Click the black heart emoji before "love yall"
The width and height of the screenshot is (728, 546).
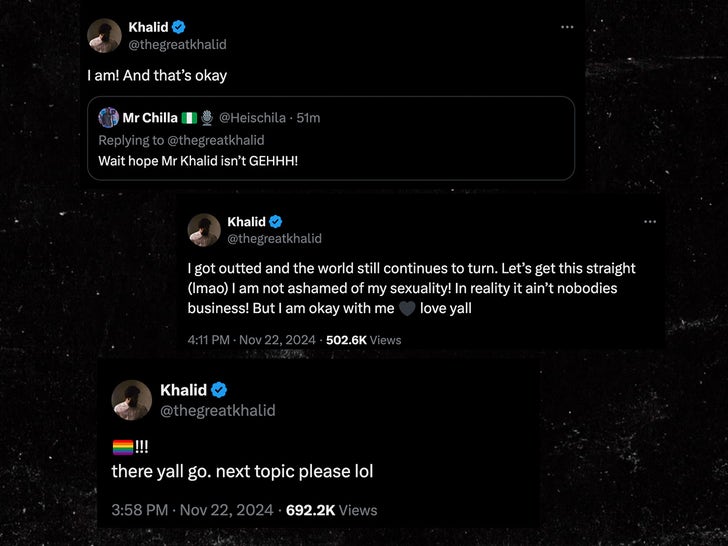(x=406, y=309)
